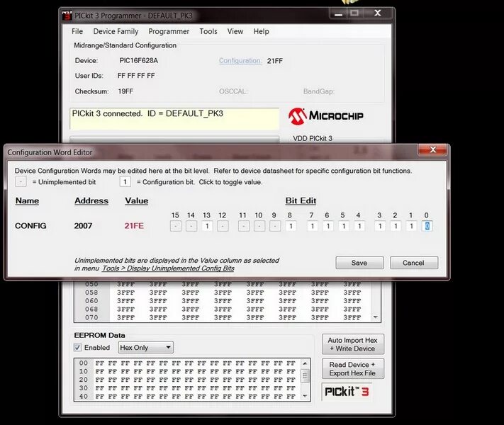Maximize the PICkit 3 Programmer window
This screenshot has height=425, width=504.
coord(354,13)
